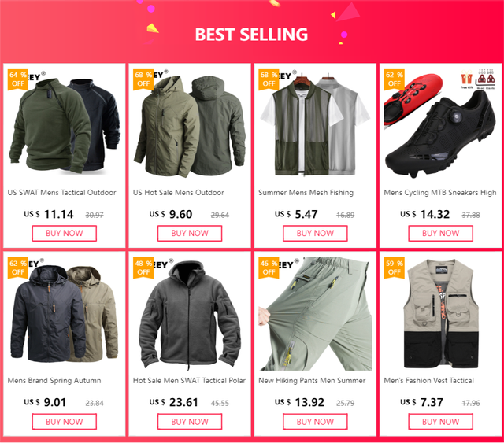Open the Hot Sale Men SWAT Tactical Polar title

pos(189,381)
